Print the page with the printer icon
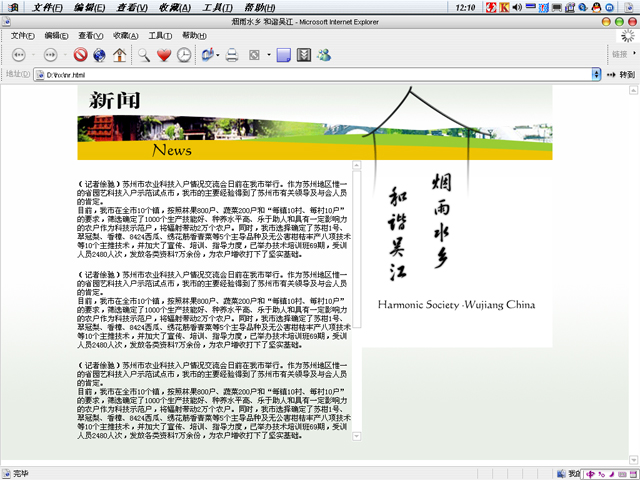Image resolution: width=640 pixels, height=480 pixels. (232, 55)
